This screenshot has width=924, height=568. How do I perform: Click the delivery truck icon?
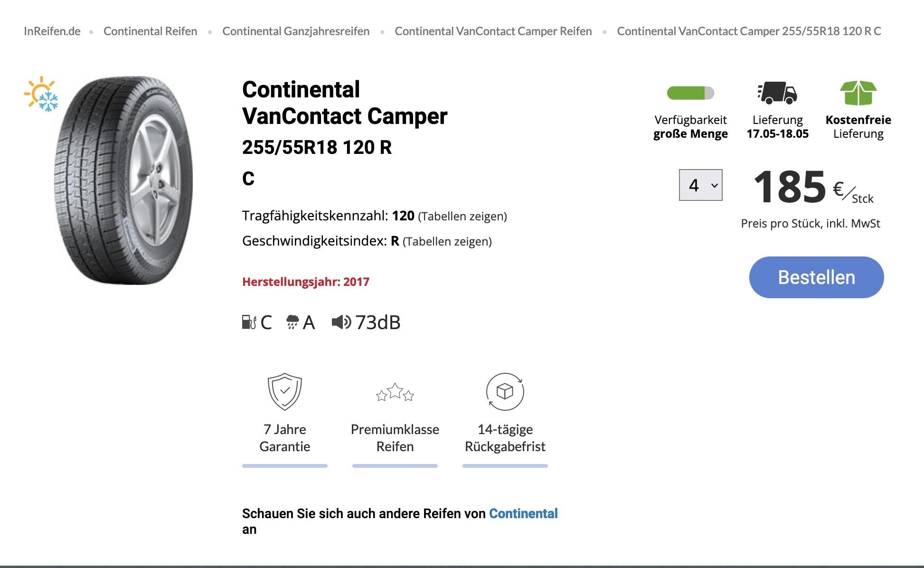click(x=777, y=93)
